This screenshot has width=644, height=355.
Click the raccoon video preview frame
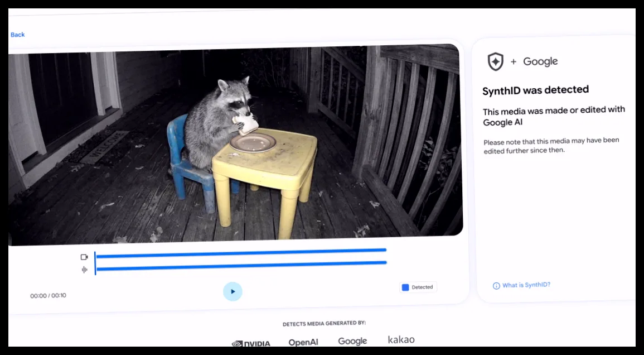point(236,144)
